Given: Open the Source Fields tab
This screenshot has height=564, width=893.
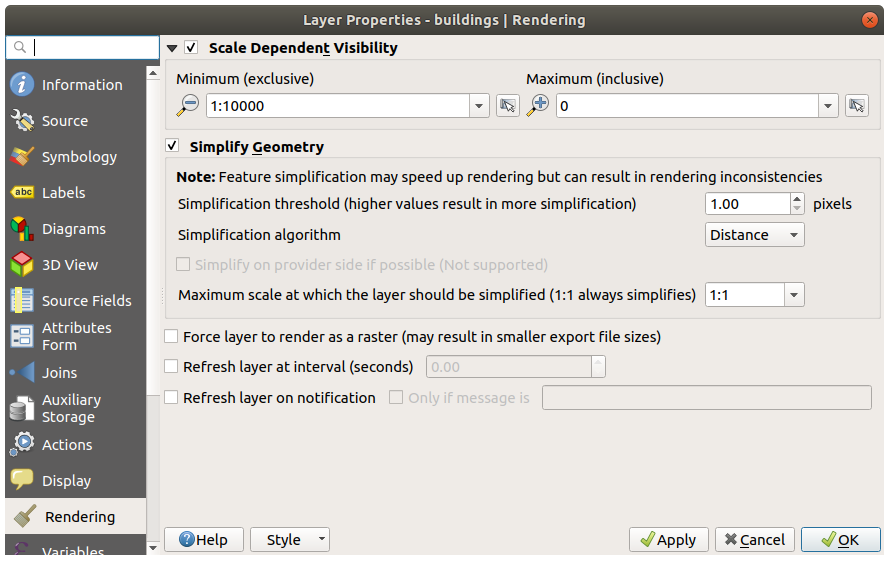Looking at the screenshot, I should click(x=86, y=301).
